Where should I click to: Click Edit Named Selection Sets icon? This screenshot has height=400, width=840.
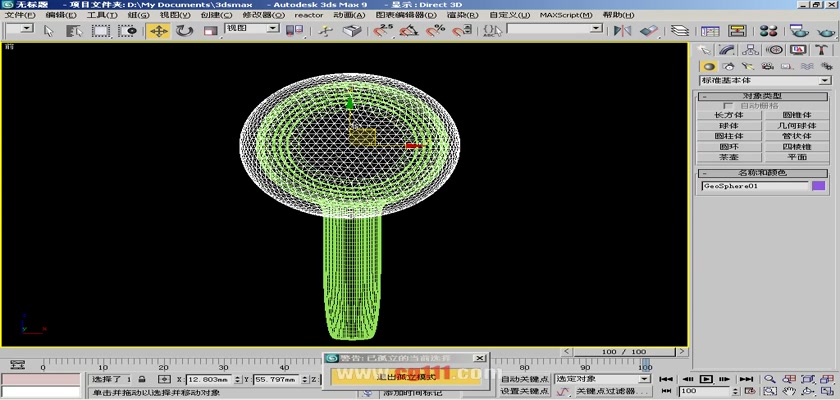pos(492,31)
